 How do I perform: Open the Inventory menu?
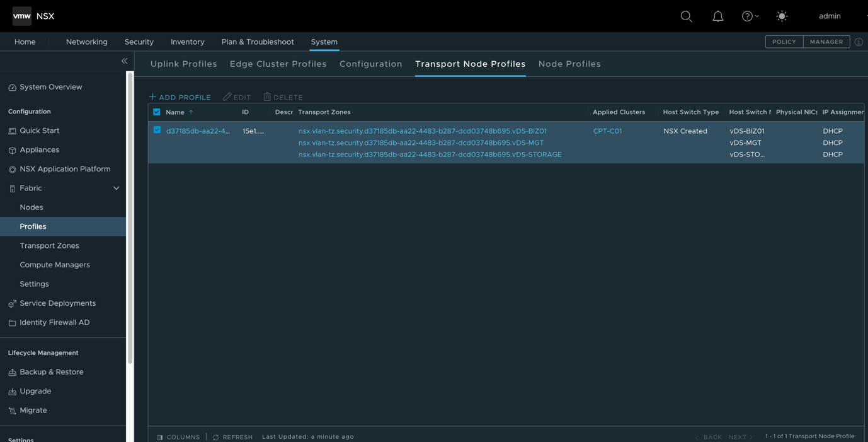click(x=188, y=42)
